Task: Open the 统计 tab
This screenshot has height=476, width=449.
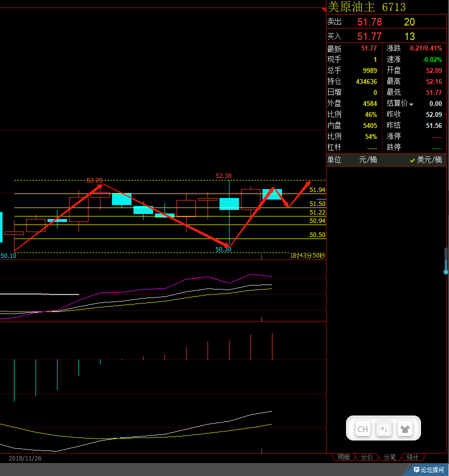Action: tap(412, 457)
